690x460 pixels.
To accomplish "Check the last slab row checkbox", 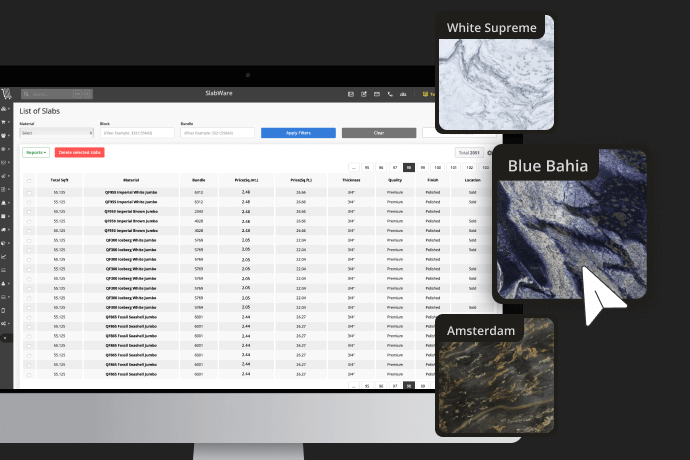I will pos(29,373).
